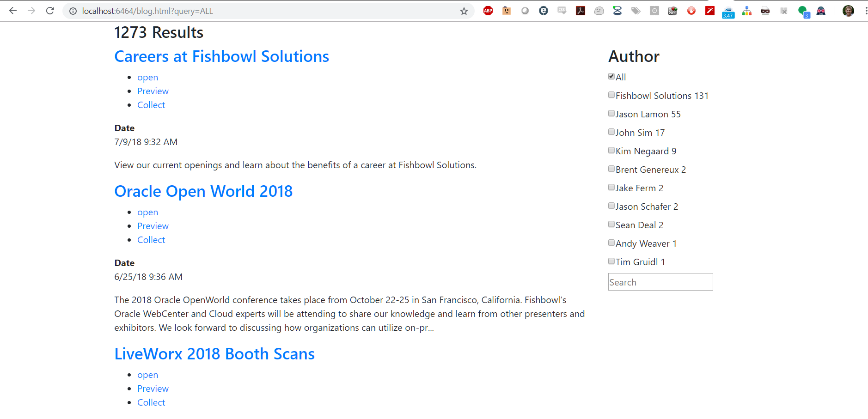Open the Adblock Plus (ABP) extension
This screenshot has width=868, height=419.
[488, 11]
